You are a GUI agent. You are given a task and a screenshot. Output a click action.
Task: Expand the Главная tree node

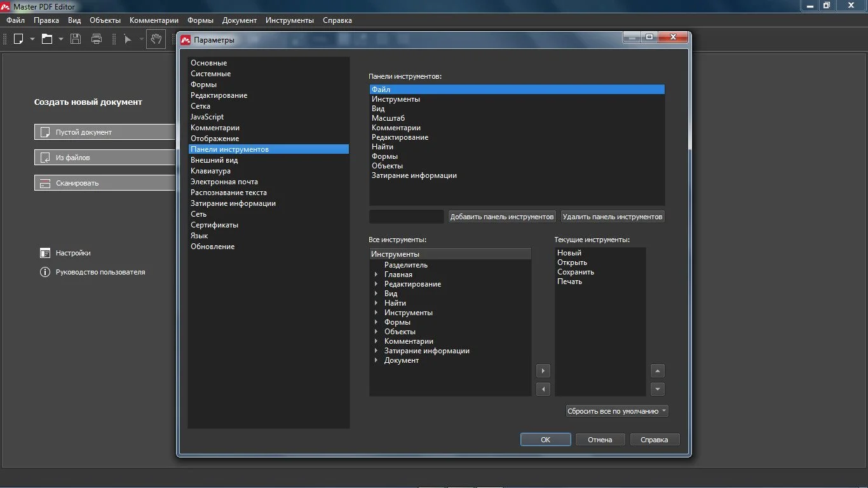pos(376,274)
